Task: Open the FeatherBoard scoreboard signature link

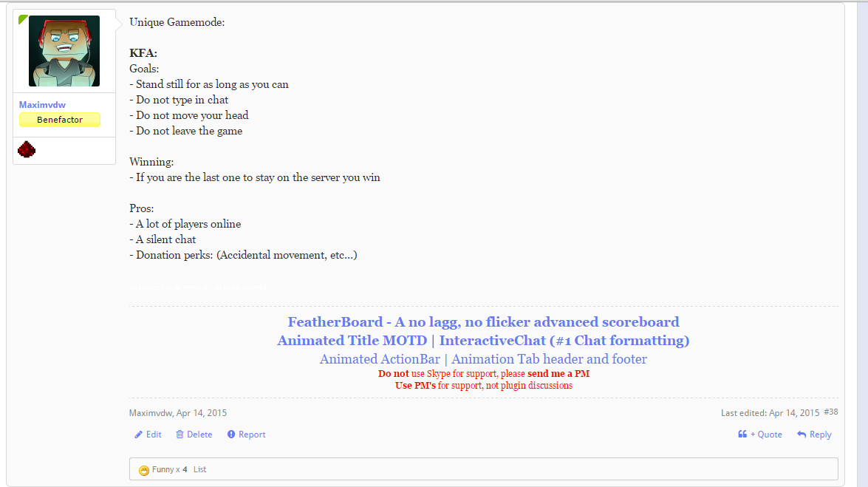Action: point(483,322)
